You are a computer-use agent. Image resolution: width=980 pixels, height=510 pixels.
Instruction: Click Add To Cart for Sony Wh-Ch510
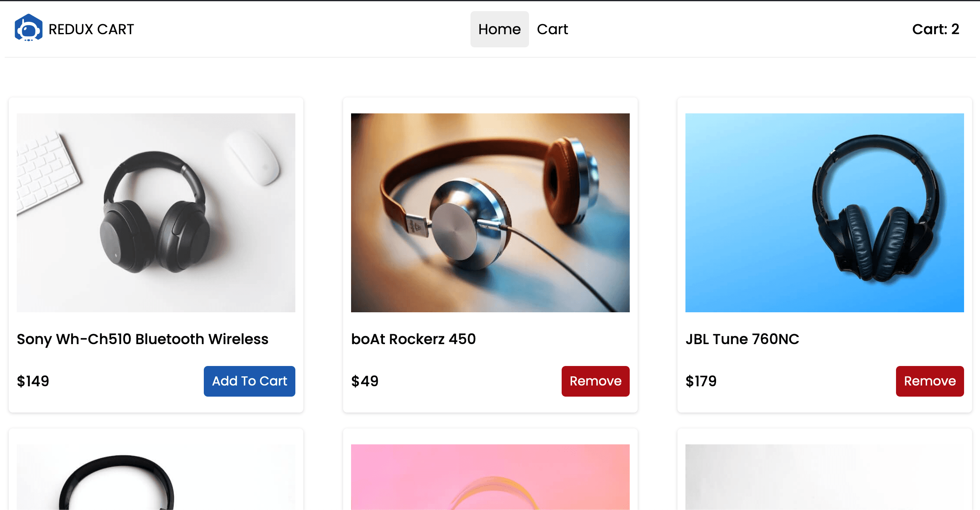[x=250, y=381]
